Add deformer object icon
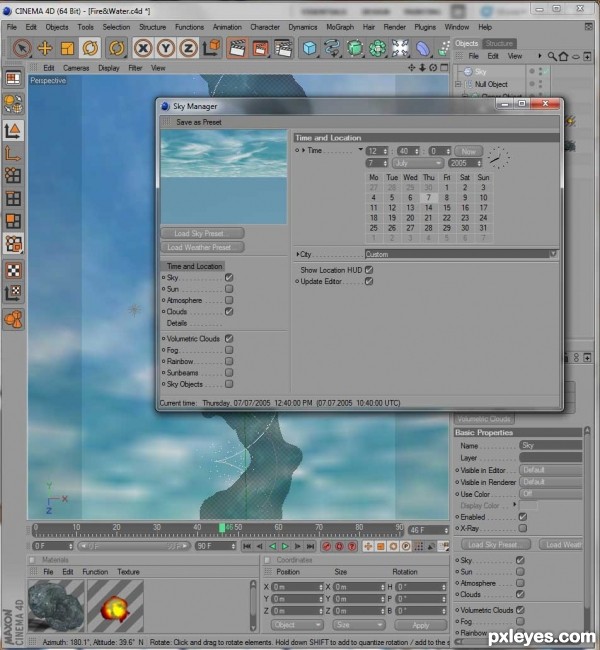Image resolution: width=600 pixels, height=650 pixels. [423, 48]
